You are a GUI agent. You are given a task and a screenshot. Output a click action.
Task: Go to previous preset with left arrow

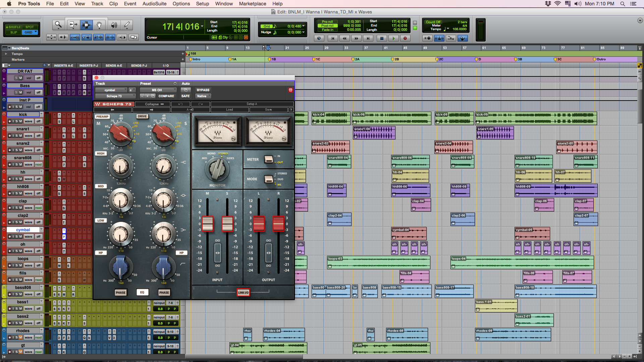tap(113, 110)
